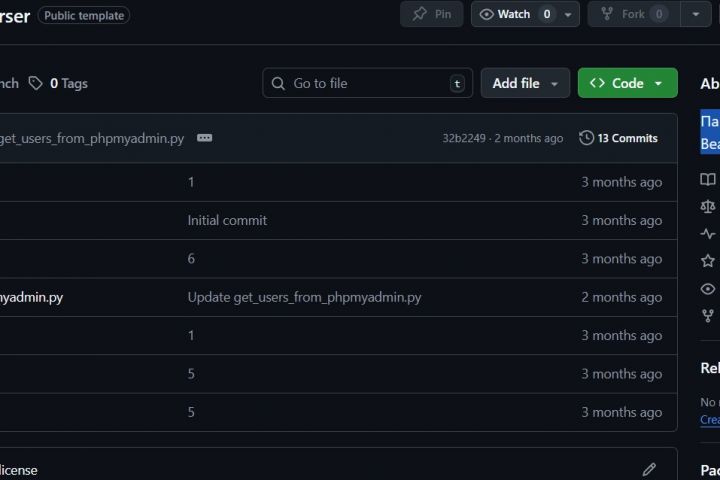The height and width of the screenshot is (480, 720).
Task: Open the Tags list
Action: (58, 83)
